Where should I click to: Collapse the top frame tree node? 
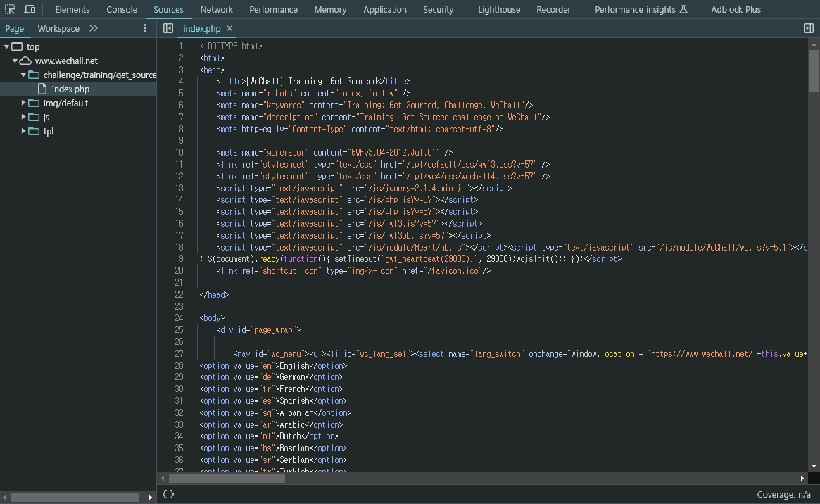7,46
